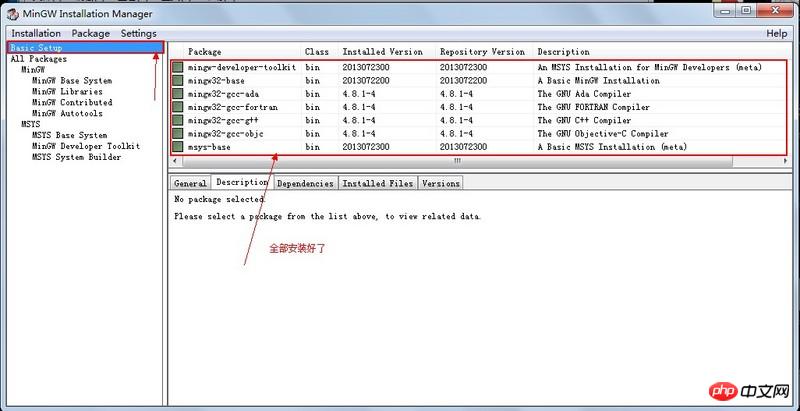
Task: Toggle the mingw32-gcc-fortran package checkbox
Action: tap(177, 107)
